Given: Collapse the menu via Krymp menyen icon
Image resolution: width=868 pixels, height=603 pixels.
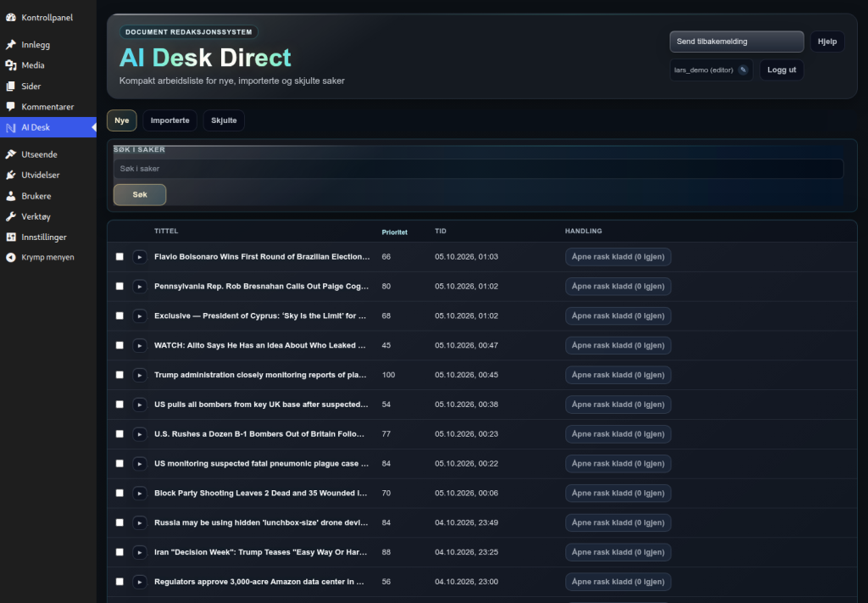Looking at the screenshot, I should coord(10,257).
